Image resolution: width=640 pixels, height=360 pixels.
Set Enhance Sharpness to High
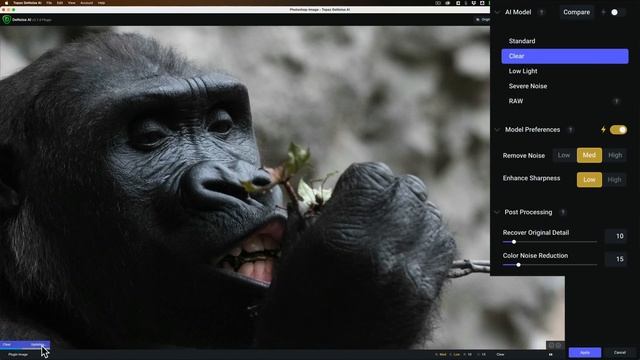[614, 180]
